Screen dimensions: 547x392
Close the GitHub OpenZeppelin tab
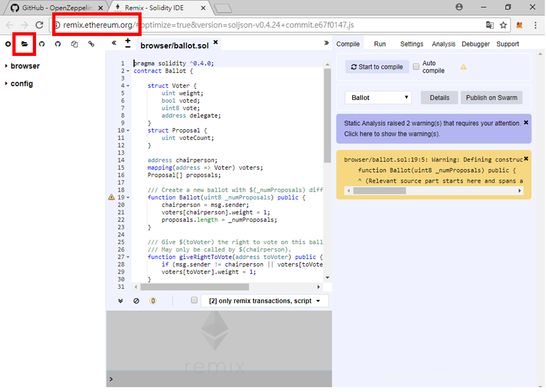(x=101, y=8)
